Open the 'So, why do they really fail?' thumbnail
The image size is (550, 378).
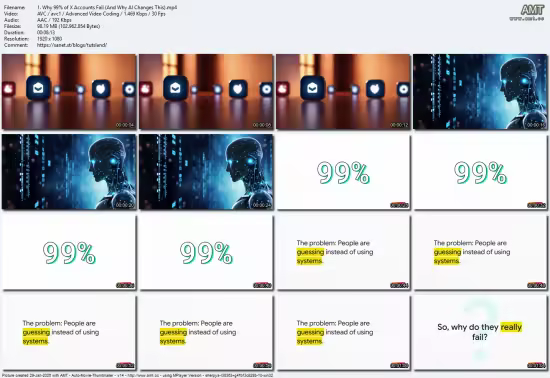point(480,333)
